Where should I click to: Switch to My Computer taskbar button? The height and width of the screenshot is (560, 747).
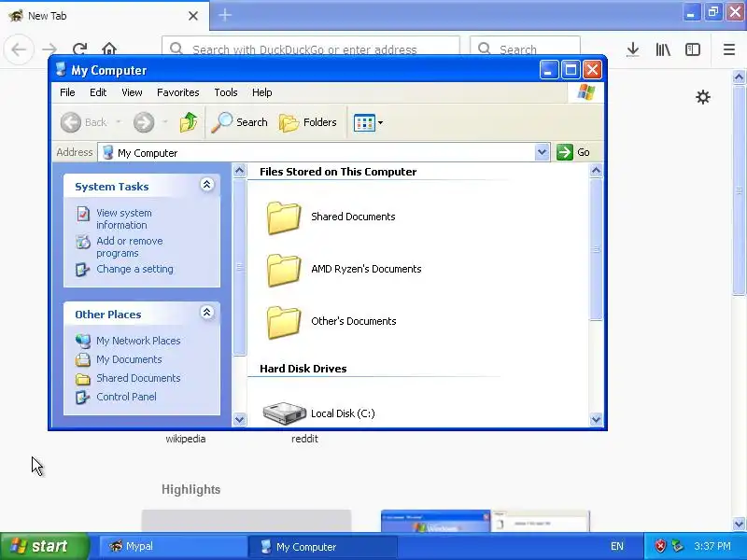tap(322, 546)
